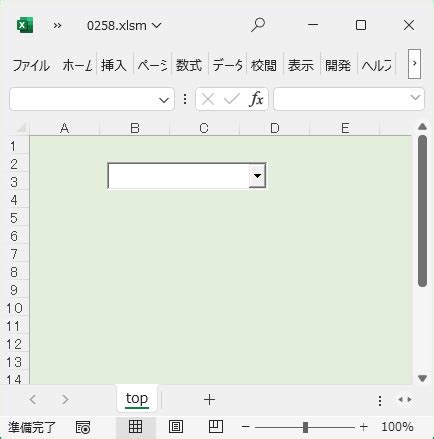434x439 pixels.
Task: Click the down arrow of vertical scrollbar
Action: tap(422, 378)
